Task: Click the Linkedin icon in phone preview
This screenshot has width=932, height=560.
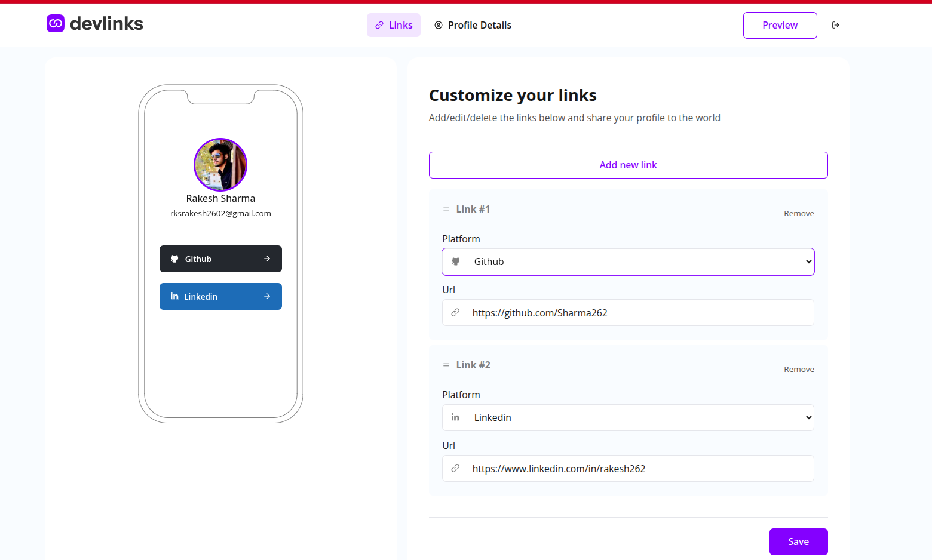Action: tap(174, 296)
